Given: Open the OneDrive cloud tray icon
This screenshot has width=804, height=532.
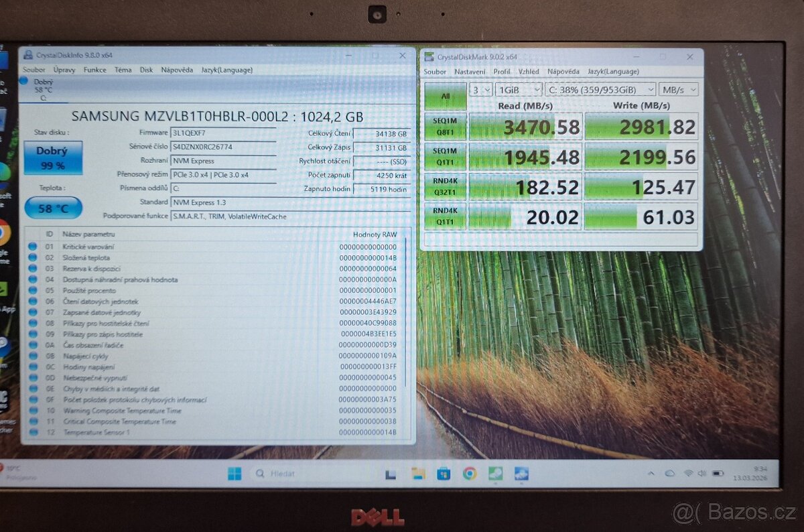Looking at the screenshot, I should (x=669, y=473).
